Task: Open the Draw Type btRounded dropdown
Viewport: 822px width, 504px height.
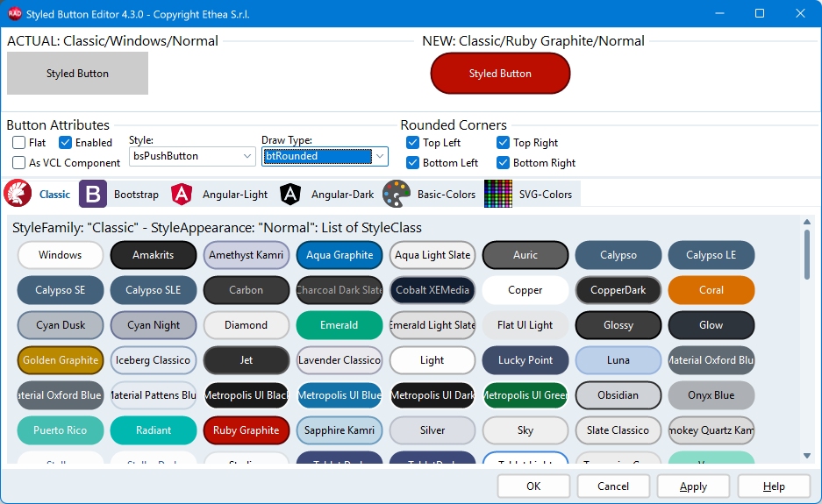Action: pyautogui.click(x=325, y=156)
